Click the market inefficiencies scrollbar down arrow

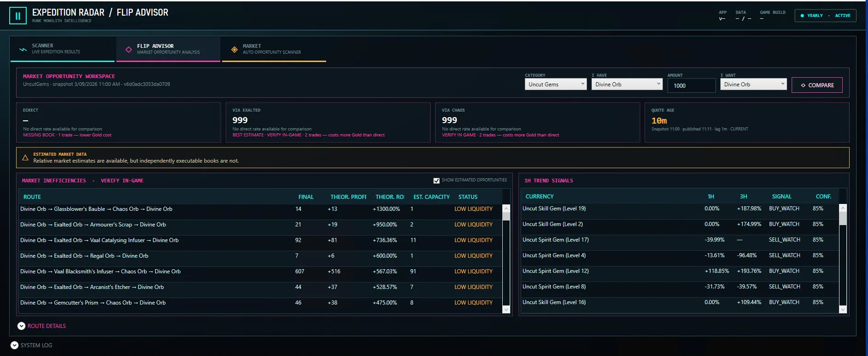506,310
